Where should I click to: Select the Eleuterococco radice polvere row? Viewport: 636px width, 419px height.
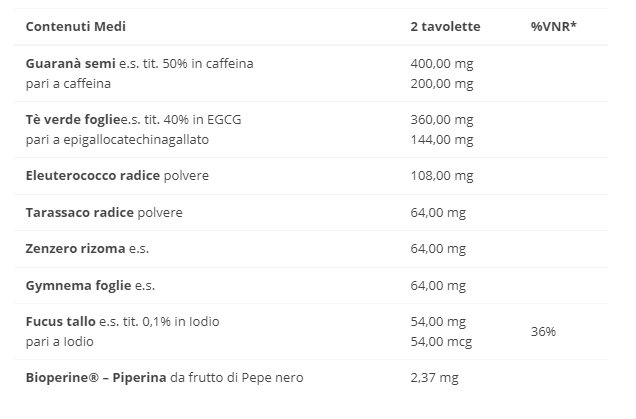point(311,176)
